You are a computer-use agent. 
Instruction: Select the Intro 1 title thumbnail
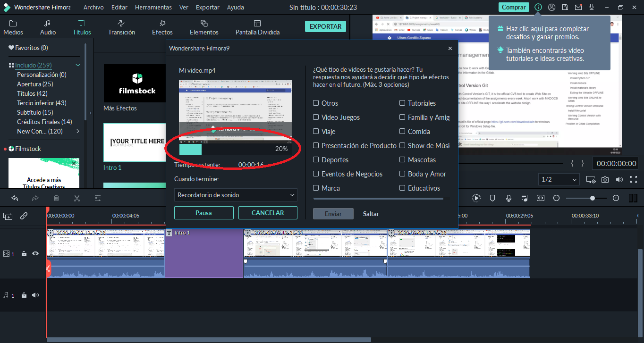click(134, 142)
